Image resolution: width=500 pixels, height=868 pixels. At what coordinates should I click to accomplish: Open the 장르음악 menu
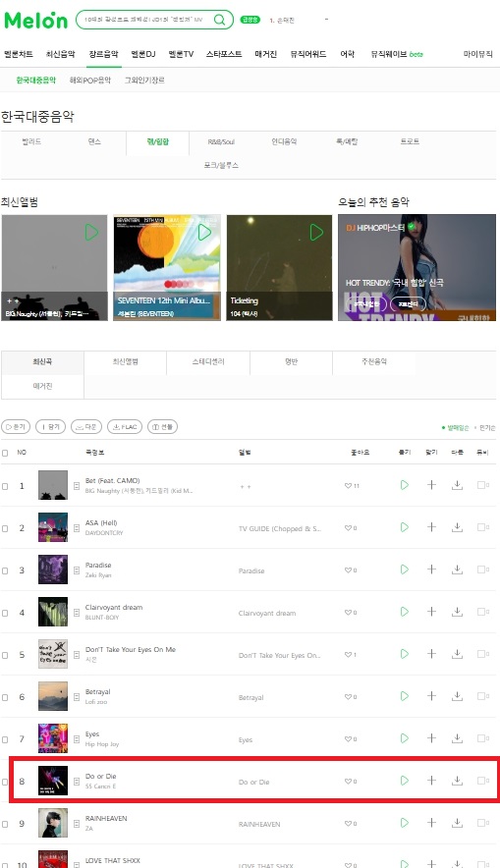point(103,54)
